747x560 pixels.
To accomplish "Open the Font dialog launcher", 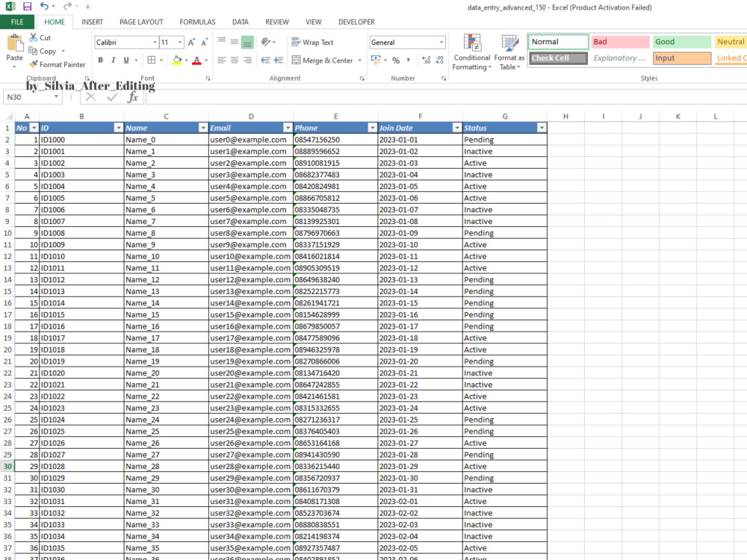I will 208,78.
